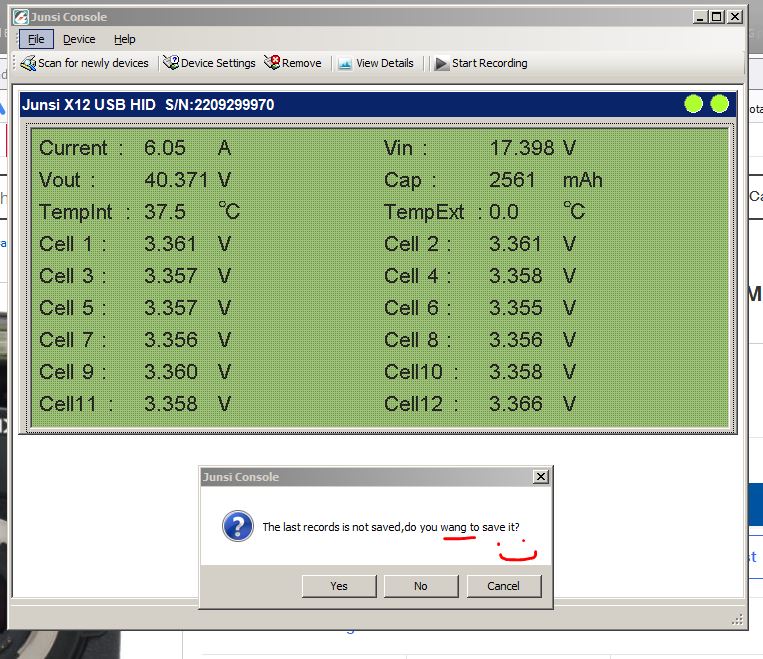Click the resize grip in the status bar corner

point(737,619)
